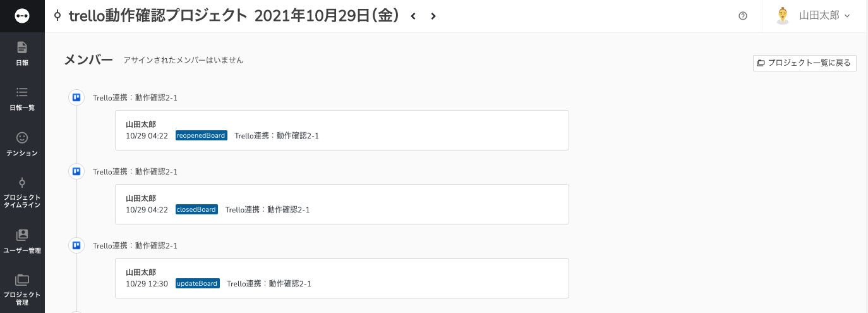Screen dimensions: 868x313
Task: Click the closedBoard label tag
Action: [197, 209]
